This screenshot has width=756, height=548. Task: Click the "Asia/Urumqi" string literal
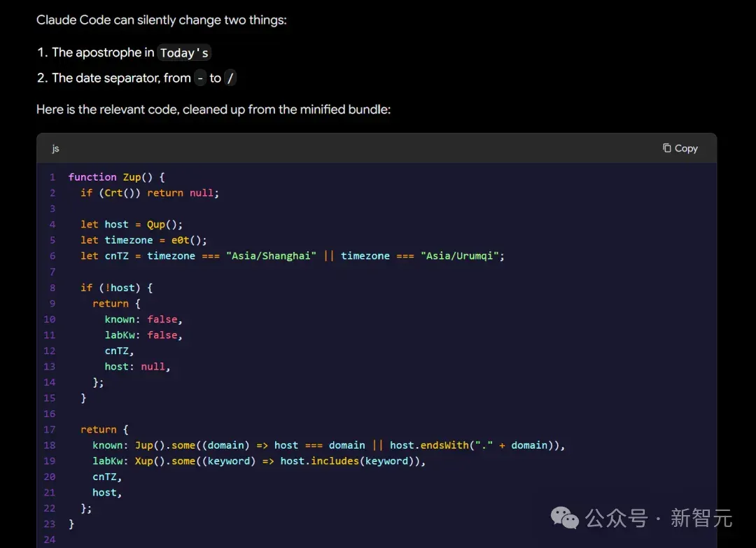pyautogui.click(x=459, y=256)
